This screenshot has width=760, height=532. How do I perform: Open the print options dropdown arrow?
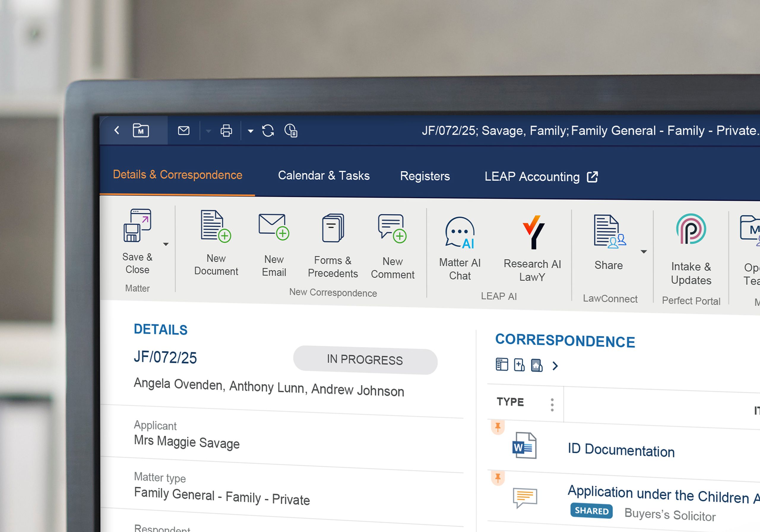click(x=251, y=131)
